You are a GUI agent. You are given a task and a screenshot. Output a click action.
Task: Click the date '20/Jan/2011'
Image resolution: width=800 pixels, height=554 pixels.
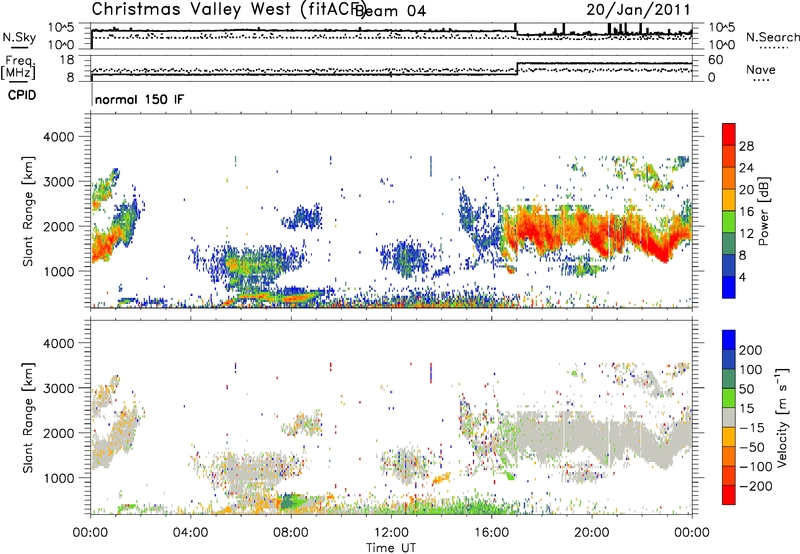[x=638, y=10]
